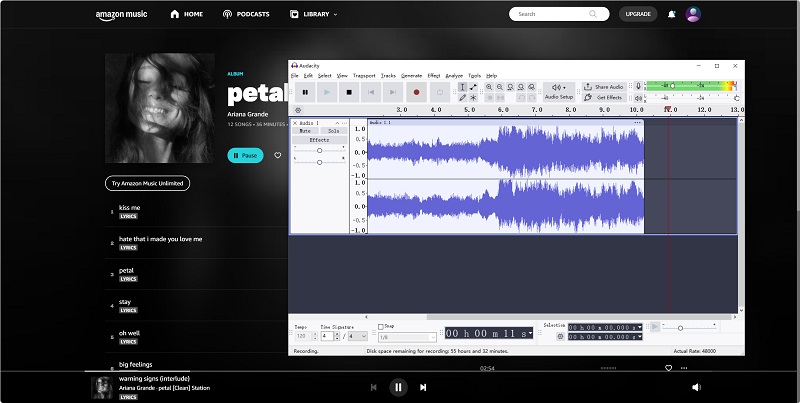Click the Share Audio button

tap(604, 87)
